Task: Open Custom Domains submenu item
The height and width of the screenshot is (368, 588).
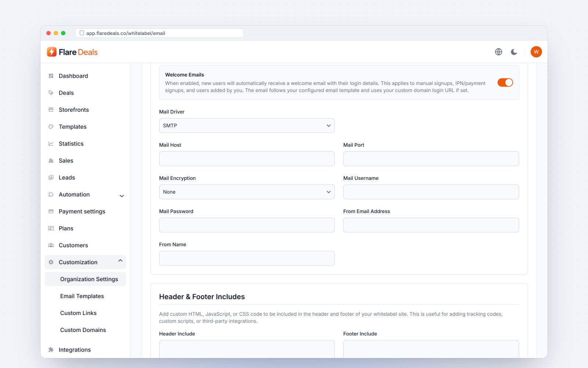Action: [83, 330]
